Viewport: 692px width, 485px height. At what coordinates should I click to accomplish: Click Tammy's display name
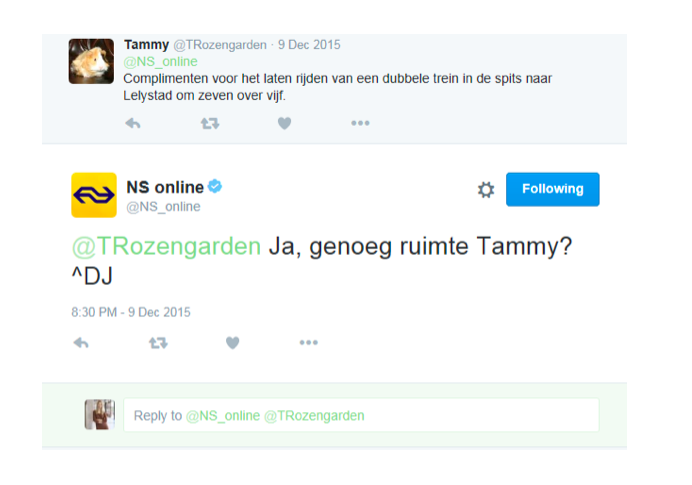pos(146,44)
